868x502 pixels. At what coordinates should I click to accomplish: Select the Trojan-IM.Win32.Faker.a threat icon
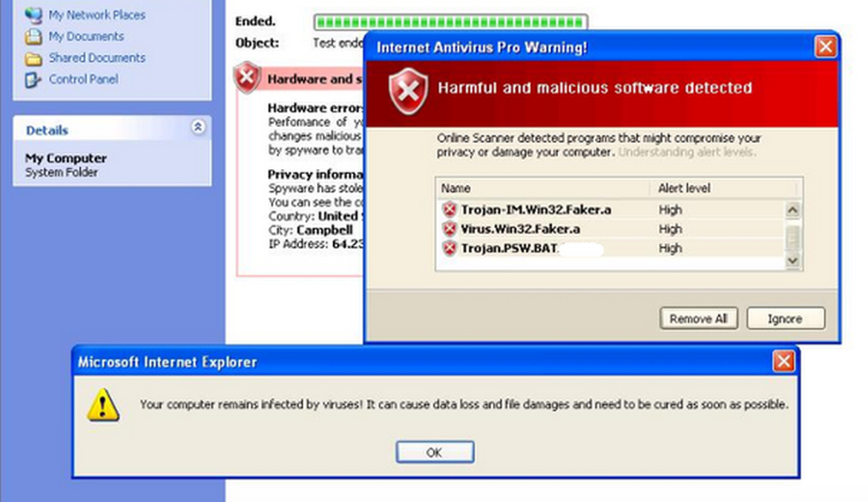(450, 210)
